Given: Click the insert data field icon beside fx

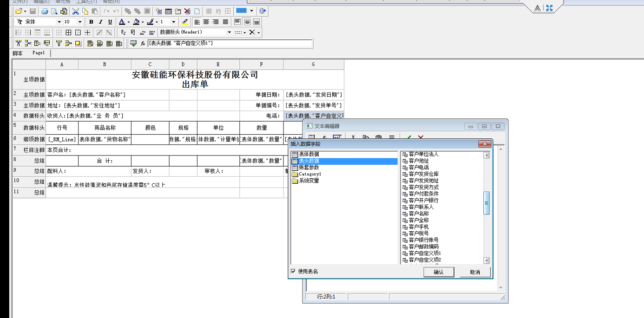Looking at the screenshot, I should [133, 44].
